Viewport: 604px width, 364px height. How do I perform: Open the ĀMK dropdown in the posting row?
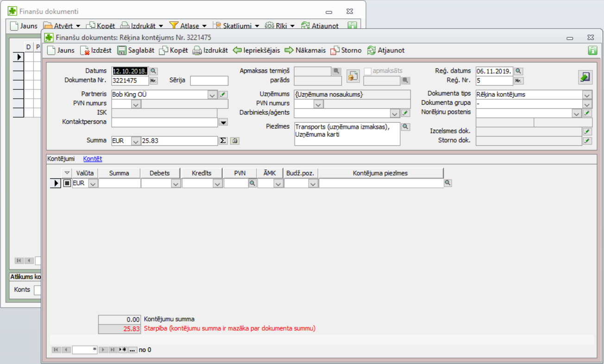coord(278,183)
